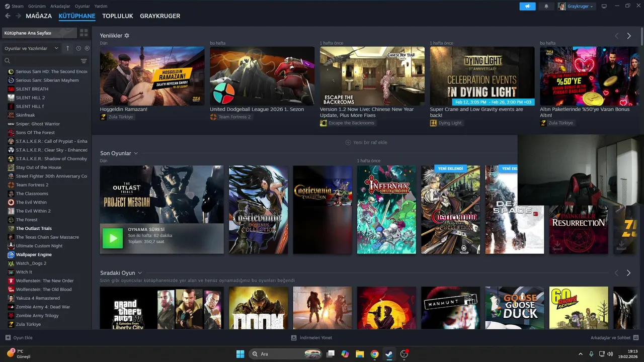This screenshot has width=644, height=362.
Task: Open GRAYKRUGER profile tab
Action: coord(160,16)
